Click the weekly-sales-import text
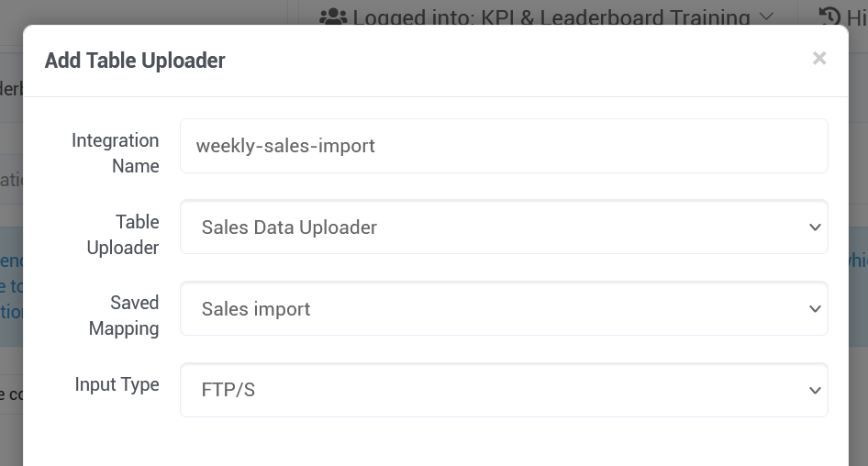Screen dimensions: 868x466 [x=285, y=146]
